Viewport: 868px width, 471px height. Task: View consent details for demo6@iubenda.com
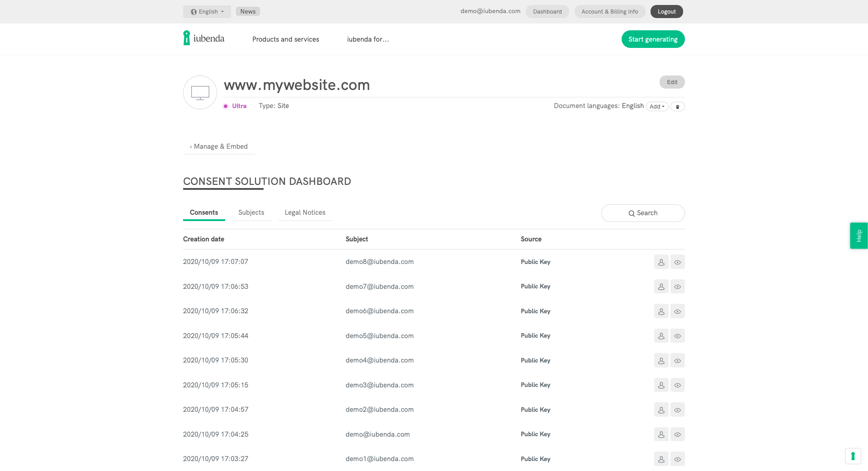click(677, 311)
